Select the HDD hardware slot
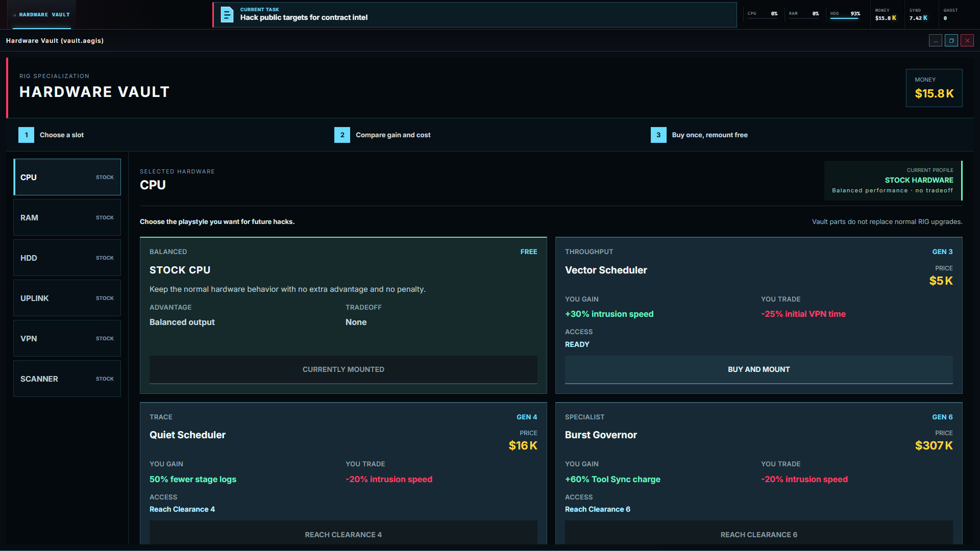This screenshot has width=980, height=551. (67, 258)
